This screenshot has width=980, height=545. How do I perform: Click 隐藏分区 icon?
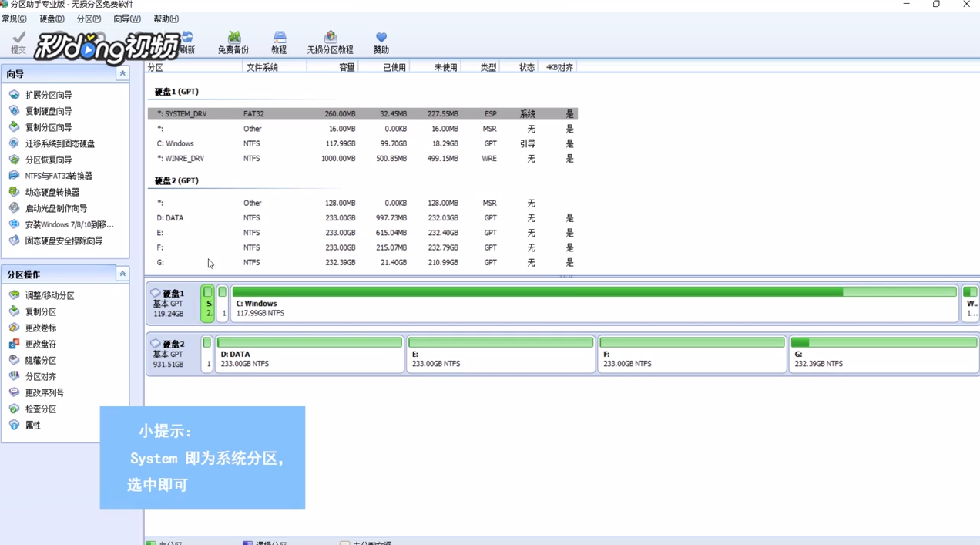coord(14,360)
